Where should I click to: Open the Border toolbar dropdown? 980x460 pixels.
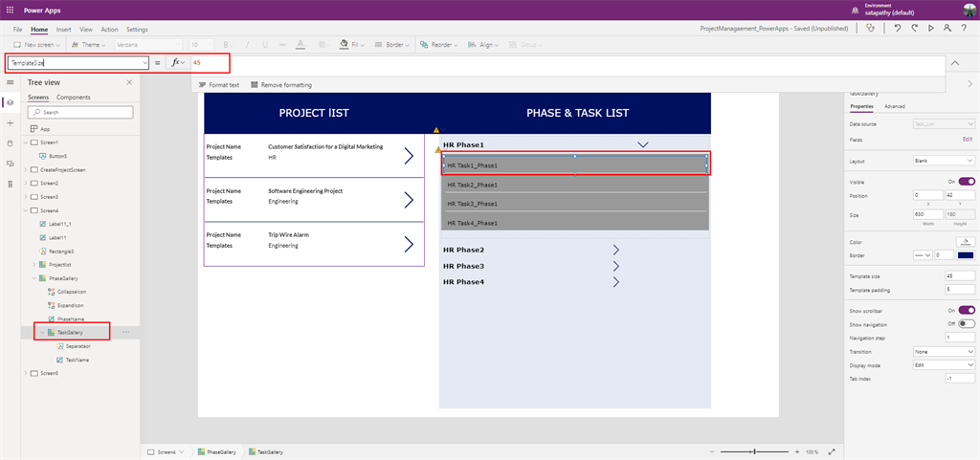(x=392, y=45)
